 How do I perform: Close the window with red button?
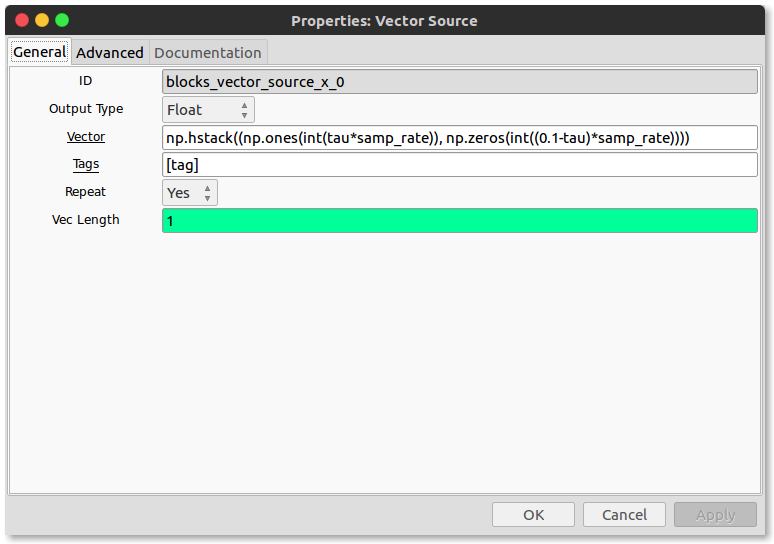pyautogui.click(x=22, y=20)
